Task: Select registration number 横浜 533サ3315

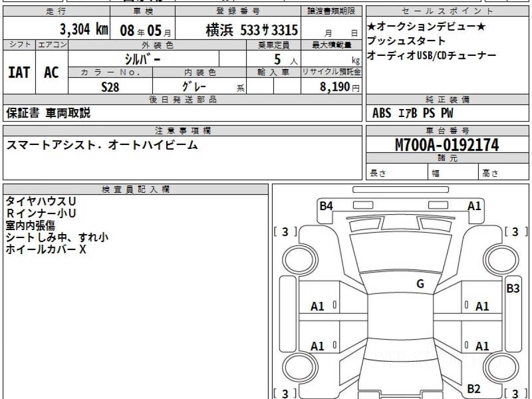Action: tap(251, 30)
